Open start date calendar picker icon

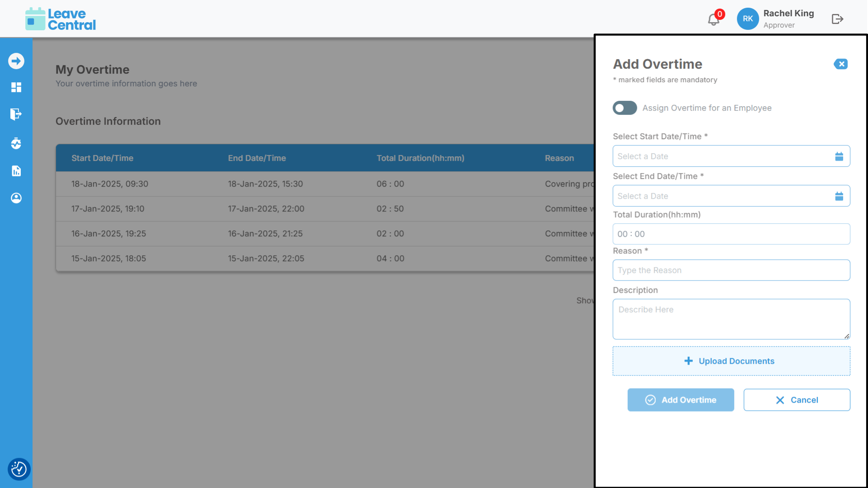tap(839, 156)
